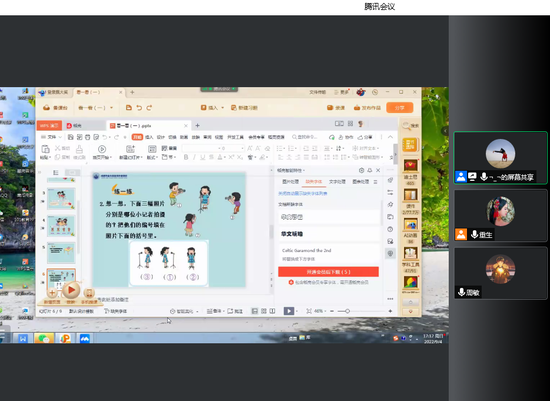Click the blue link above missing fonts list
This screenshot has height=401, width=550.
coord(302,193)
